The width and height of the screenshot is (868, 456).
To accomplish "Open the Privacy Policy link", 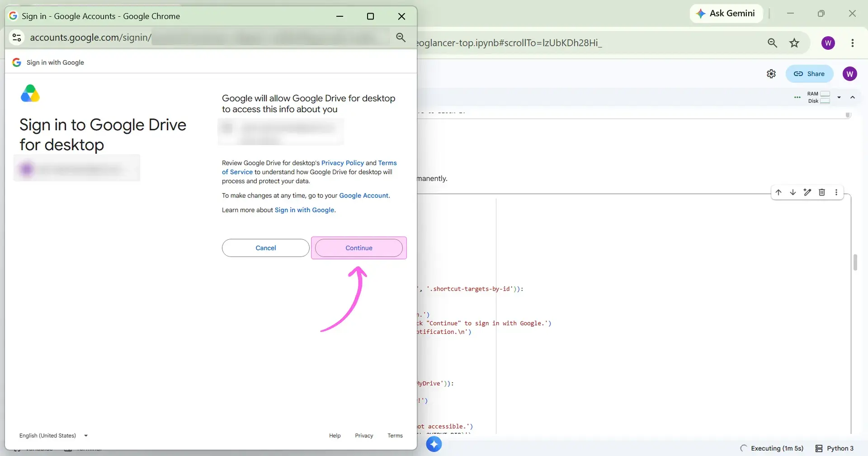I will coord(343,163).
